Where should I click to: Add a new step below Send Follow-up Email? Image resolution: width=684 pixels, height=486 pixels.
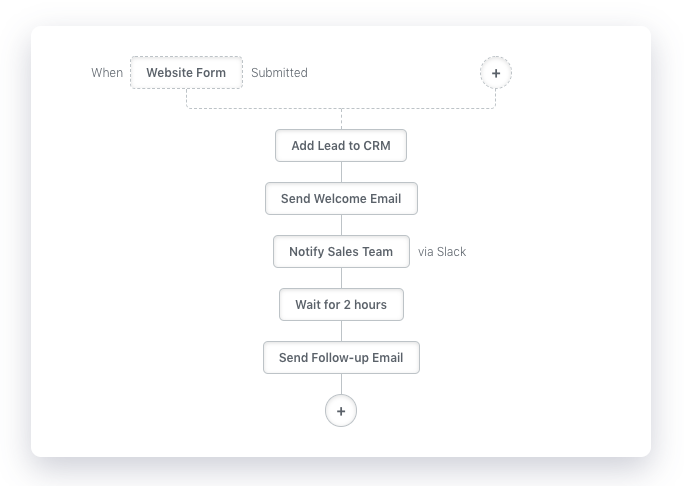(x=341, y=411)
